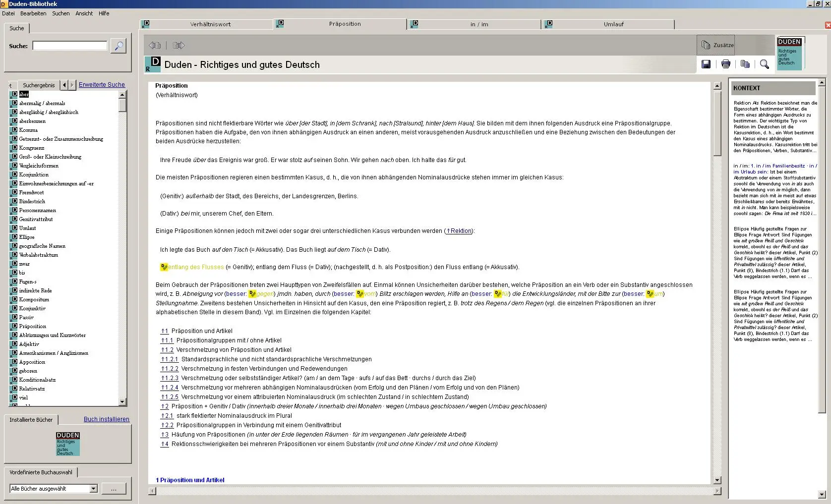831x504 pixels.
Task: Click the magnifier icon in article toolbar
Action: [765, 64]
